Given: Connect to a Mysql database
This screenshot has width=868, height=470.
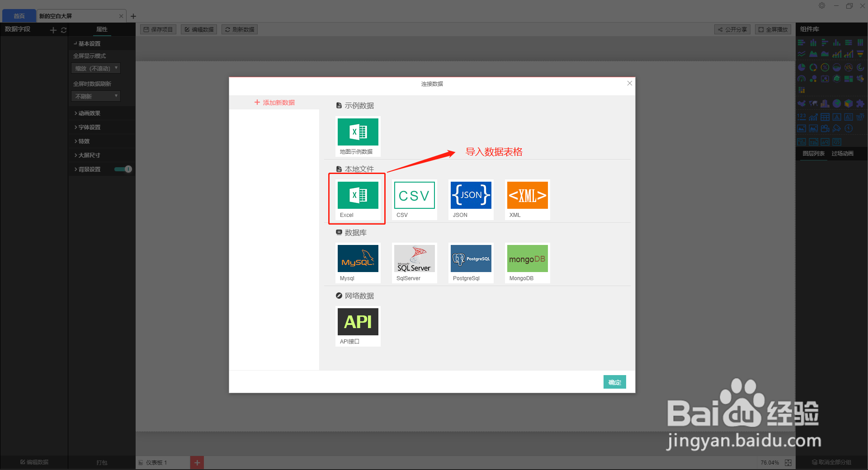Looking at the screenshot, I should pos(358,263).
